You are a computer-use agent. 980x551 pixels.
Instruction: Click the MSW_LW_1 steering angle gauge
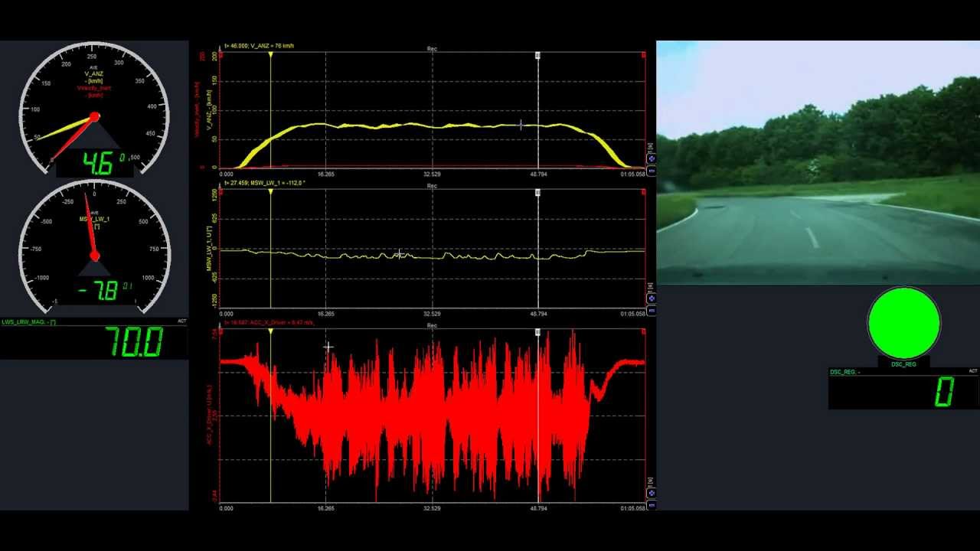click(x=94, y=247)
